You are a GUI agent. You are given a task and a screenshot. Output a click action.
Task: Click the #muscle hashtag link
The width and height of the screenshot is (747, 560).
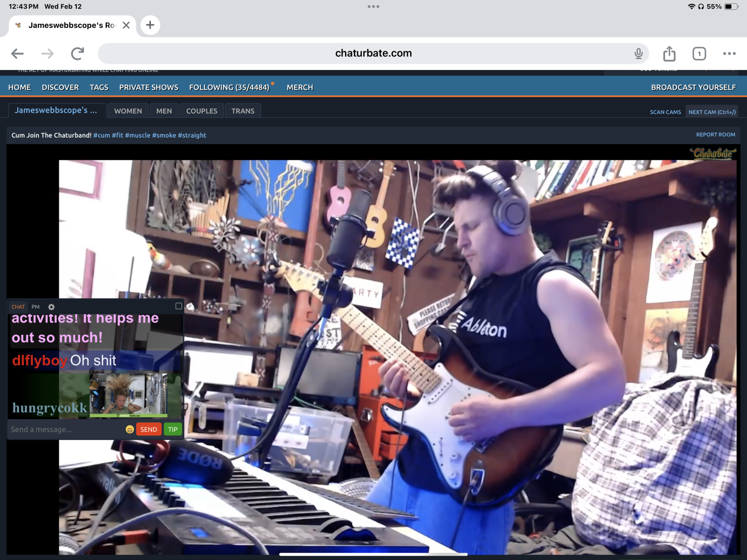pyautogui.click(x=137, y=135)
